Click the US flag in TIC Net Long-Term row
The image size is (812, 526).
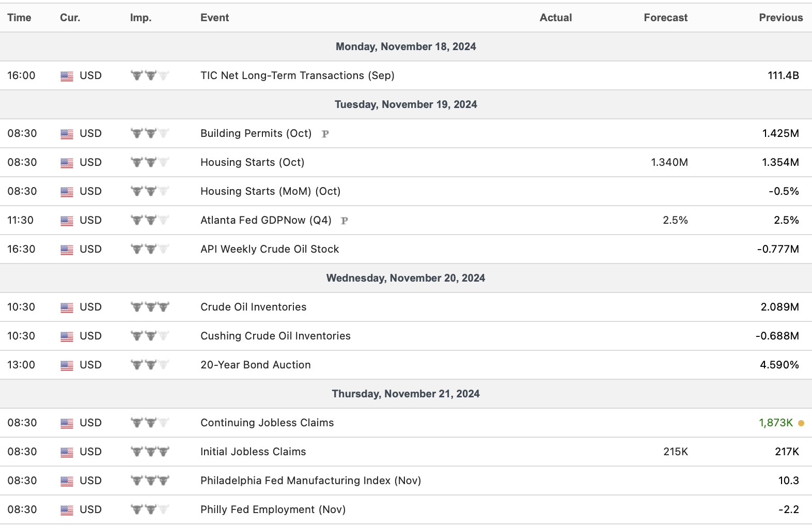[67, 76]
